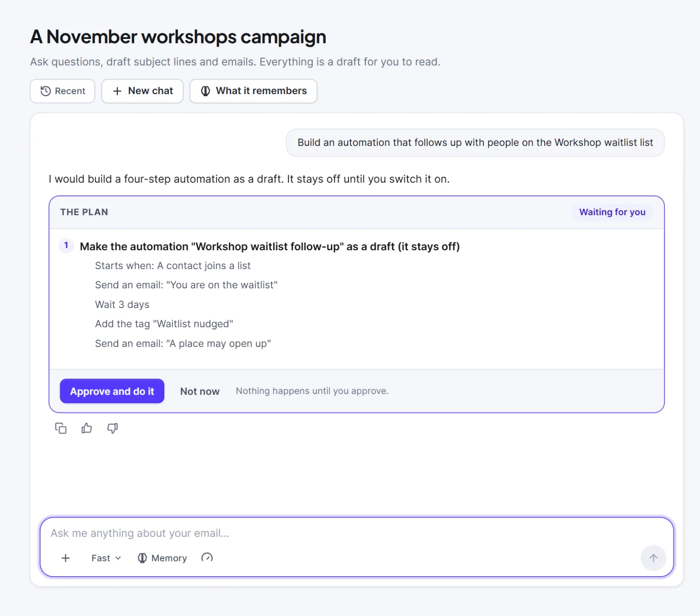Click 'THE PLAN' header label
The image size is (700, 616).
point(84,212)
